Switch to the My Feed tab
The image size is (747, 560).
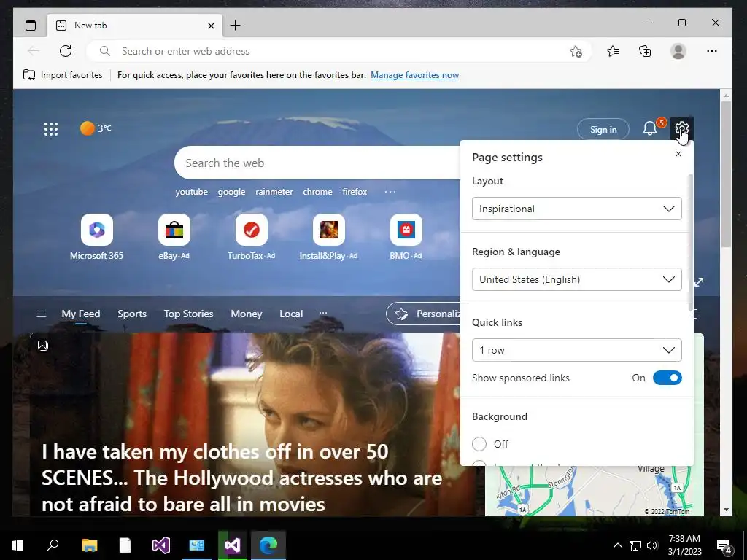[x=80, y=314]
